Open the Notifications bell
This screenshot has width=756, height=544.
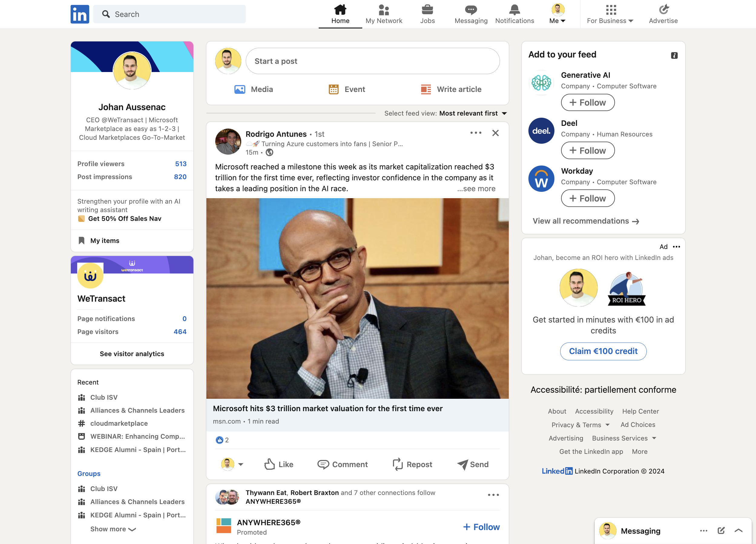tap(514, 14)
